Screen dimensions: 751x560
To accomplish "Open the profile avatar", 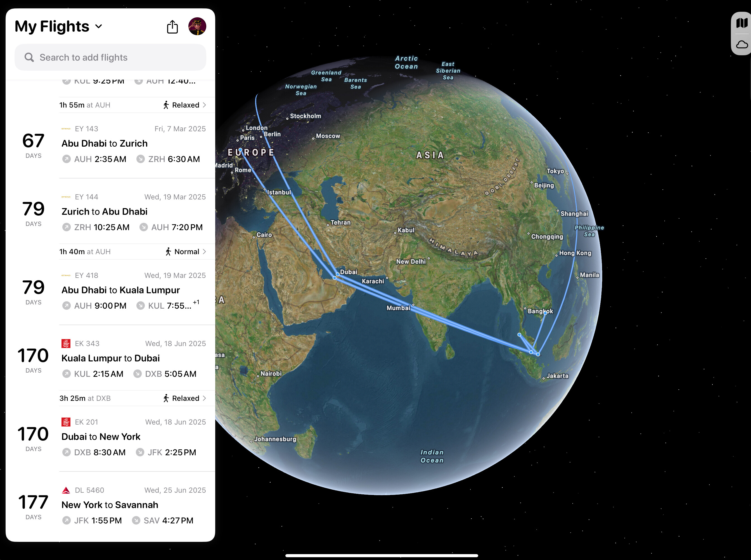I will click(x=197, y=27).
